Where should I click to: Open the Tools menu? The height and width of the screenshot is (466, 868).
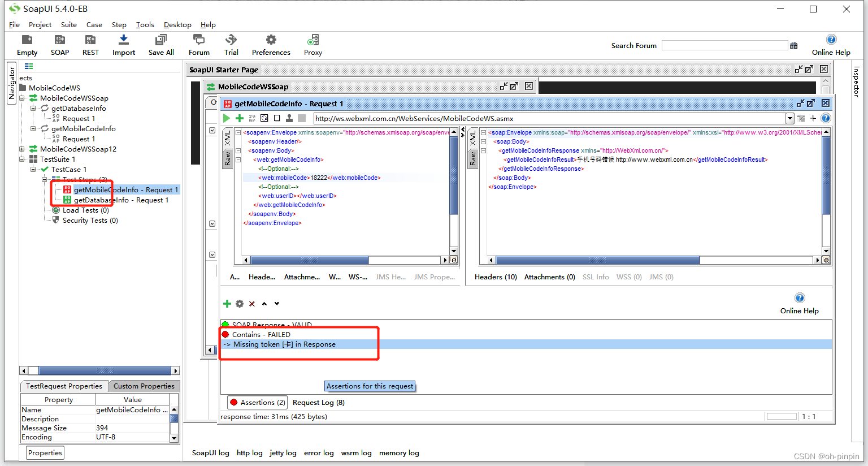(x=145, y=24)
